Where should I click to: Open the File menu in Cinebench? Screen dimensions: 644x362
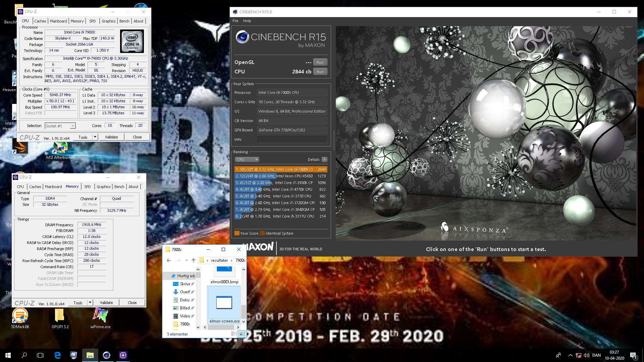[x=235, y=21]
